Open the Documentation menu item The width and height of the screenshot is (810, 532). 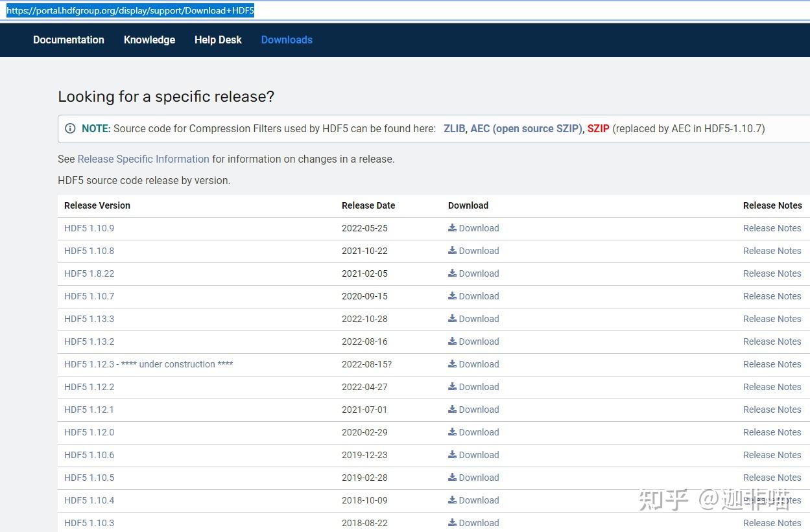(x=68, y=40)
